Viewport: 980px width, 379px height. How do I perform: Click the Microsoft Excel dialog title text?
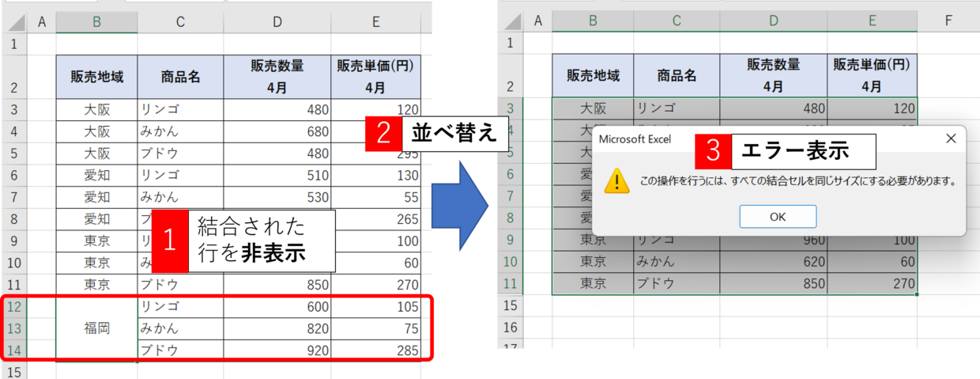pos(635,139)
